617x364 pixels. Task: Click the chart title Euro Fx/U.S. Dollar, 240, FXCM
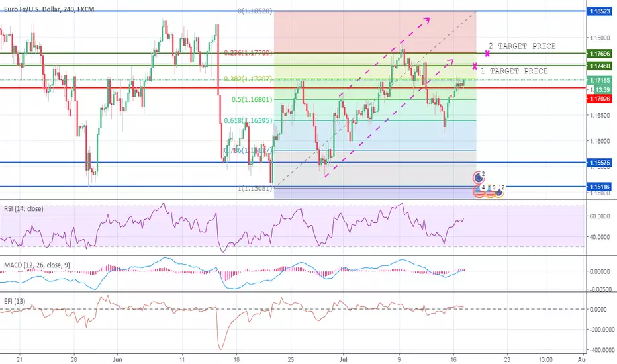pos(49,9)
